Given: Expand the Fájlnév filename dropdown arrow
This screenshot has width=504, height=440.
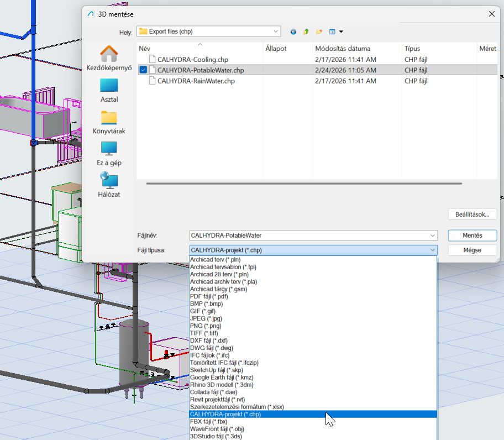Looking at the screenshot, I should 432,235.
